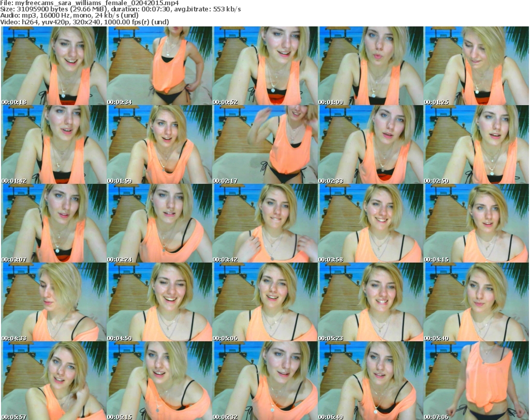
Task: Select the frame at 00:03:07
Action: (x=54, y=223)
